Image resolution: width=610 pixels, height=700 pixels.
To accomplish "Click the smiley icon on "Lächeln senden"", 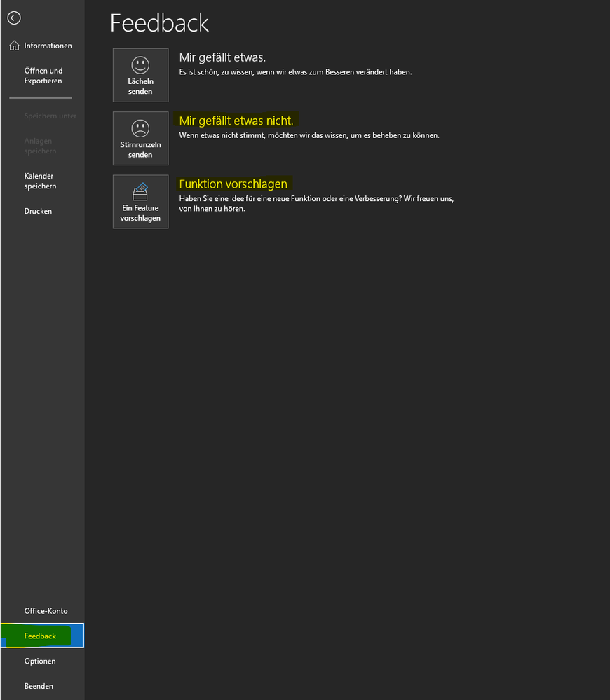I will (x=140, y=67).
